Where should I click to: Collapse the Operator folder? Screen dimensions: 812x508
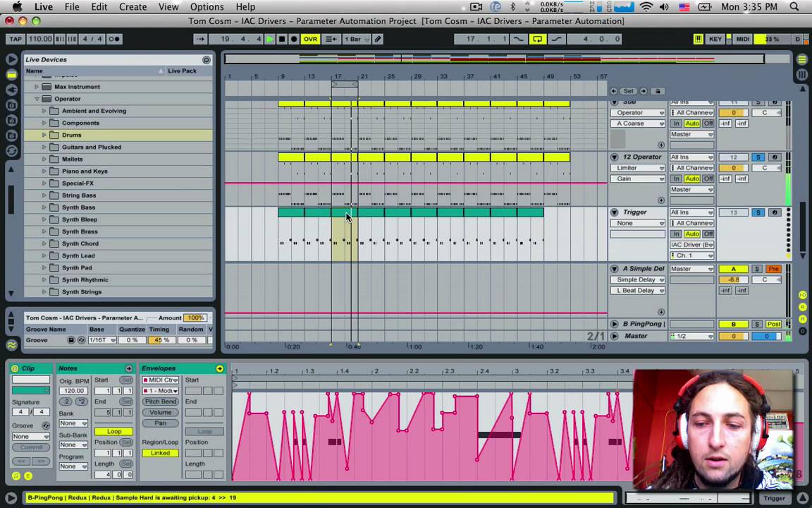point(37,99)
